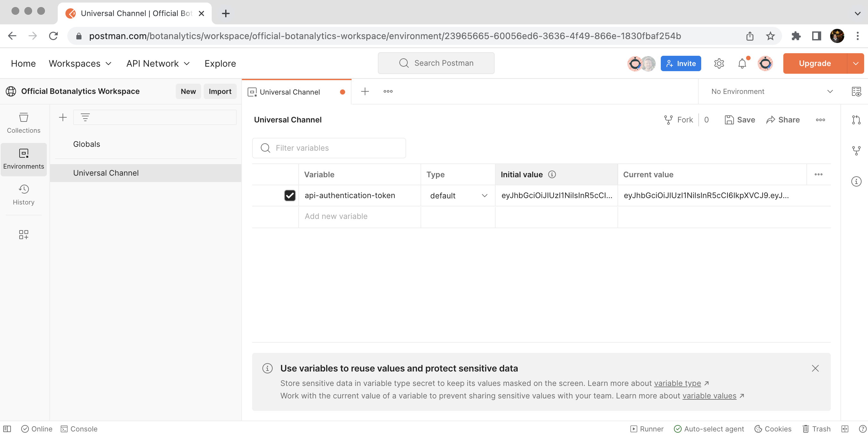Image resolution: width=868 pixels, height=434 pixels.
Task: Open the Upgrade dropdown arrow
Action: [x=855, y=63]
